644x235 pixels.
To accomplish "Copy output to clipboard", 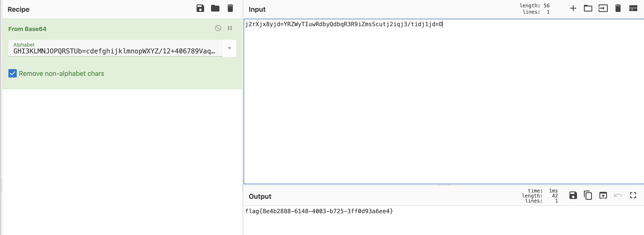I will click(x=588, y=195).
